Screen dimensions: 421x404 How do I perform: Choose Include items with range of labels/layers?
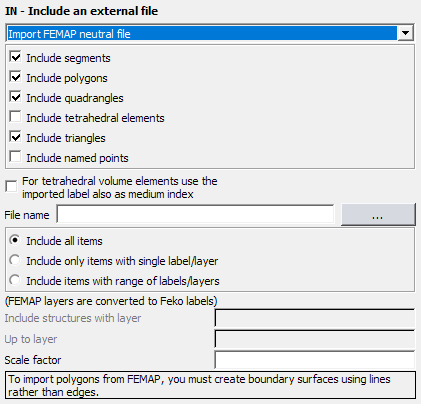(x=15, y=280)
